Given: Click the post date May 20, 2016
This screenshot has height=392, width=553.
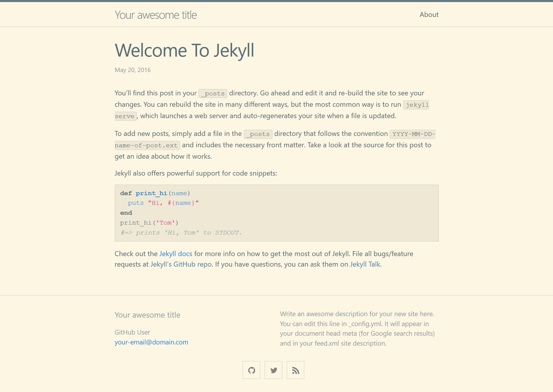Looking at the screenshot, I should pyautogui.click(x=133, y=70).
